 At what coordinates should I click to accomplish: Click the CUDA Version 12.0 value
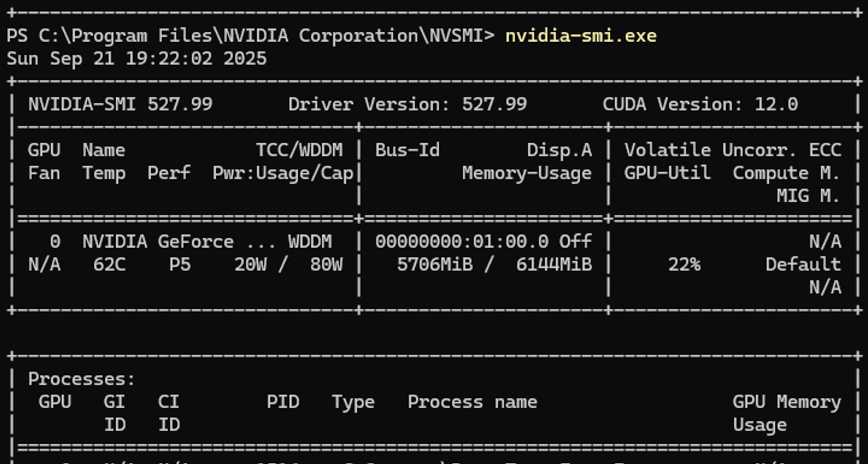coord(776,104)
